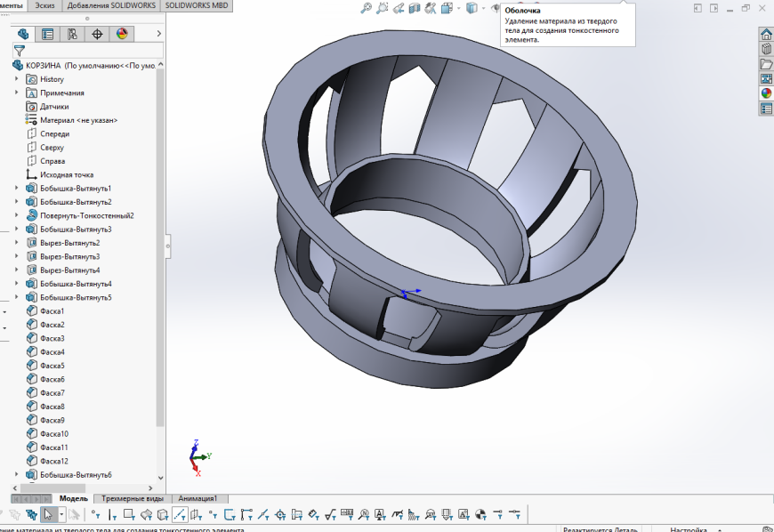The image size is (774, 532).
Task: Expand the Вырез-Вытянуть2 feature node
Action: (17, 243)
